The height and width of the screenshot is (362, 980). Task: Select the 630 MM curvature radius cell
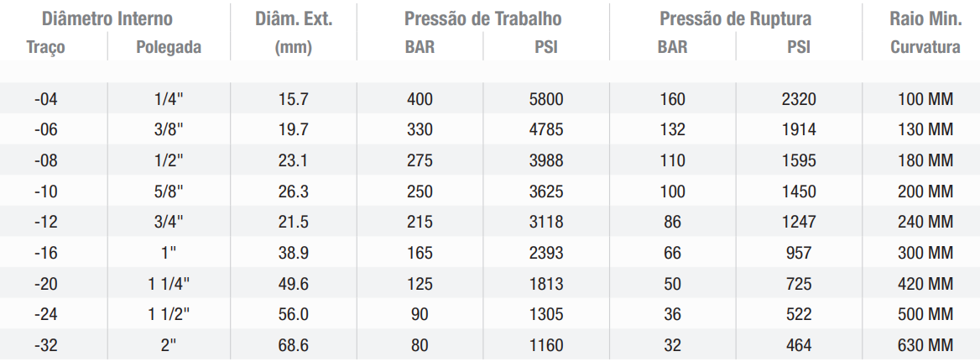pyautogui.click(x=925, y=345)
